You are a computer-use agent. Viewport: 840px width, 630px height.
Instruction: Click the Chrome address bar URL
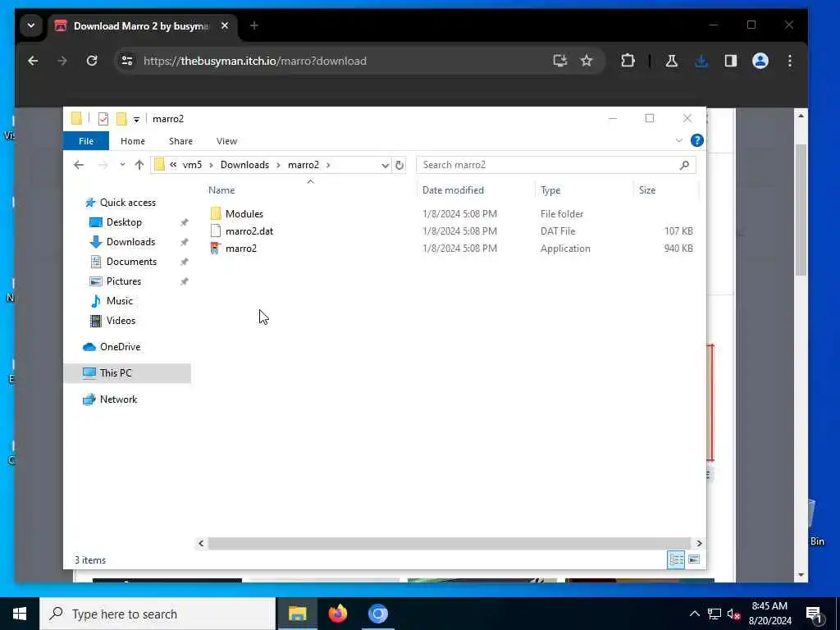click(254, 61)
